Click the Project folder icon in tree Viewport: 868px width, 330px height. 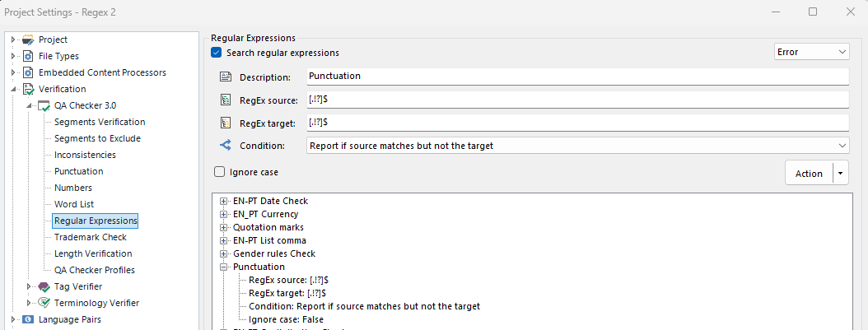[29, 40]
